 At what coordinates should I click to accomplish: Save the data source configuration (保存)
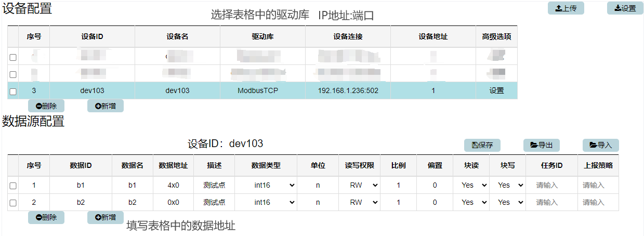coord(482,145)
